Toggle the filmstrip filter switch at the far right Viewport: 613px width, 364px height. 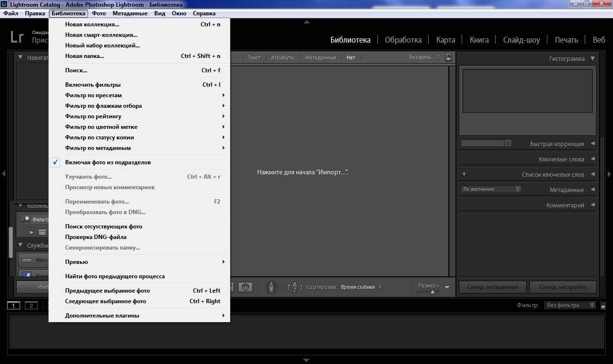[x=603, y=305]
